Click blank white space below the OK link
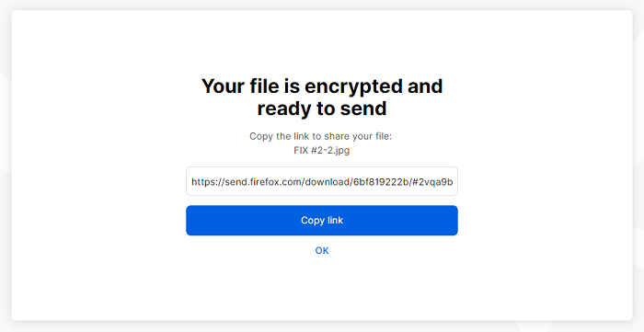Image resolution: width=644 pixels, height=332 pixels. point(322,287)
